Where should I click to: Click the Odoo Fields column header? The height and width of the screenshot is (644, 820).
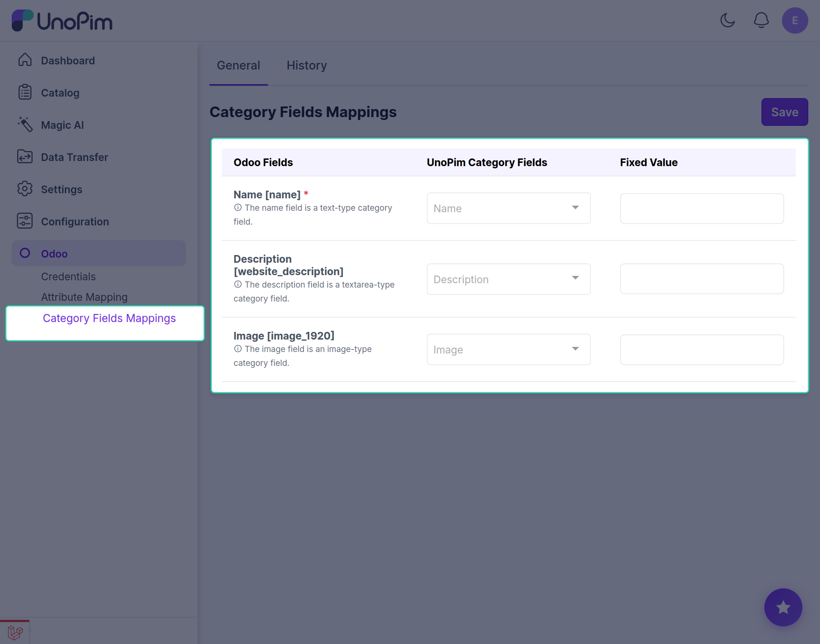(x=263, y=162)
